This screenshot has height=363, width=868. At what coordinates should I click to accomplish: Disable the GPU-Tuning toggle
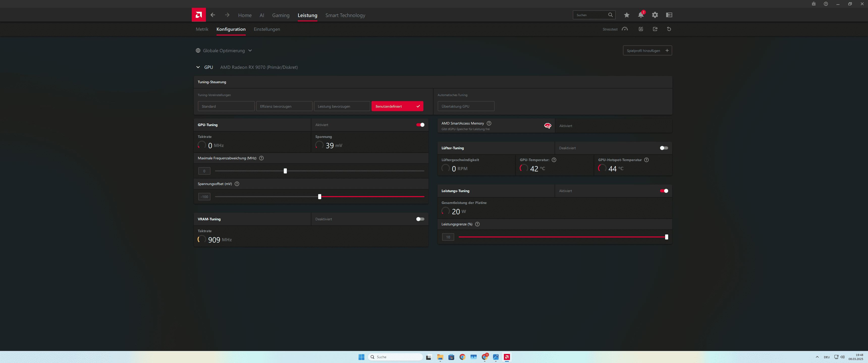click(420, 125)
